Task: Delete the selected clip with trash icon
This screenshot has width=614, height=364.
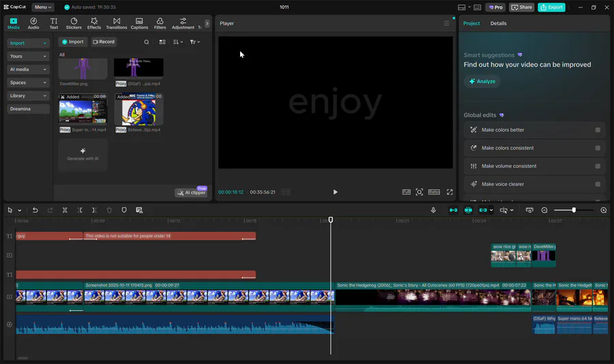Action: (x=109, y=210)
